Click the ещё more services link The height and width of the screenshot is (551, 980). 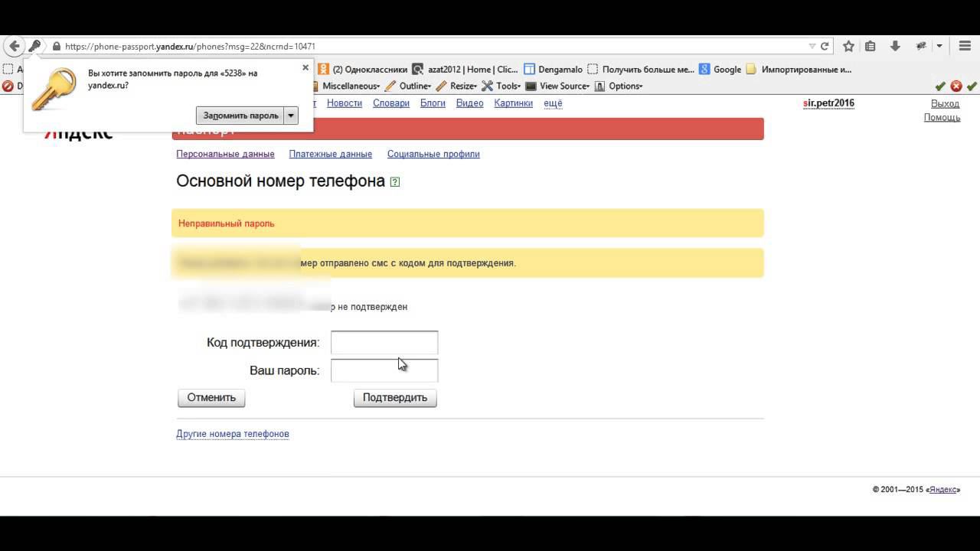point(553,103)
